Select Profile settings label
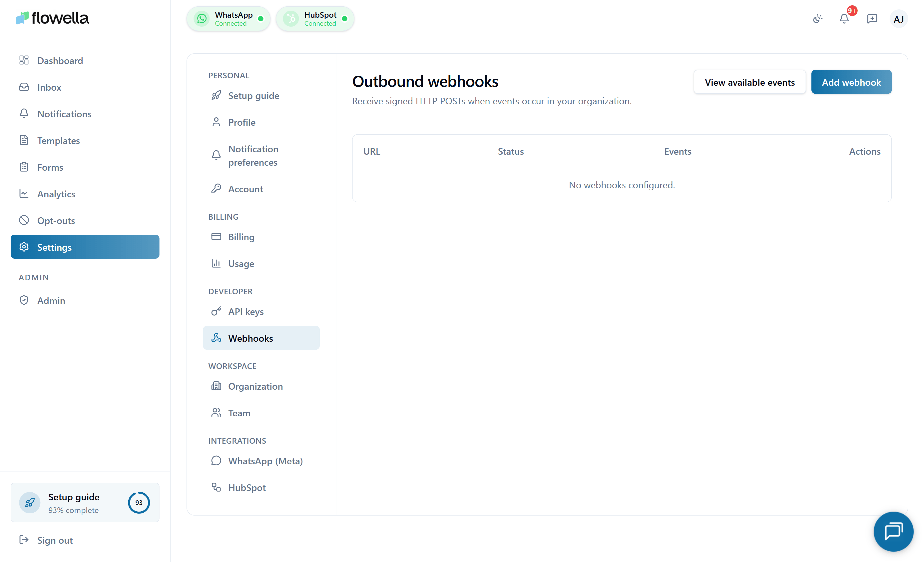This screenshot has height=562, width=924. point(242,122)
